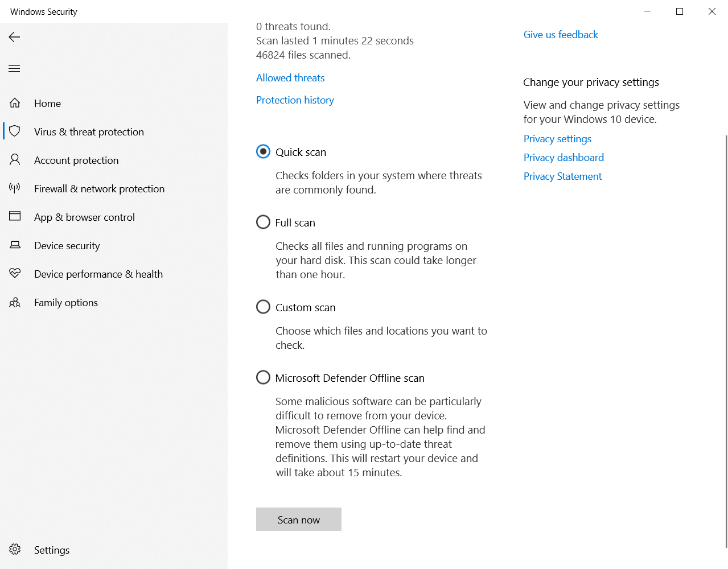Close the Windows Security window
The image size is (728, 569).
(712, 11)
